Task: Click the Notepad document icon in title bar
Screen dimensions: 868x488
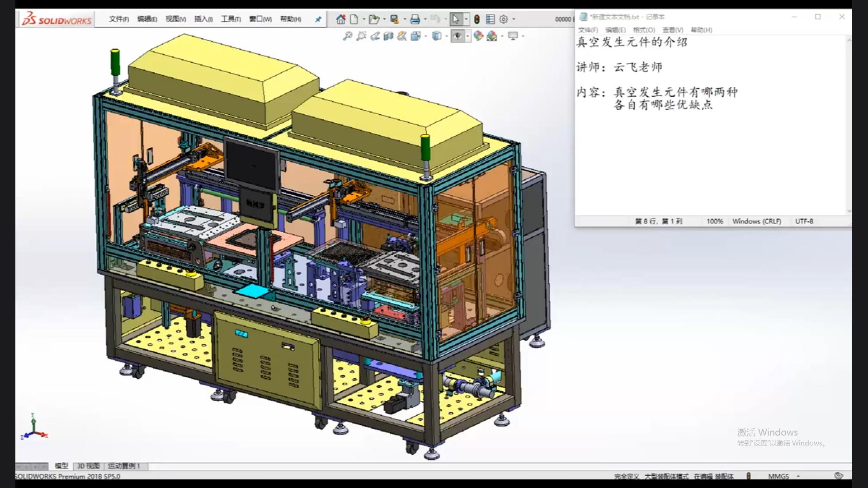Action: (583, 17)
